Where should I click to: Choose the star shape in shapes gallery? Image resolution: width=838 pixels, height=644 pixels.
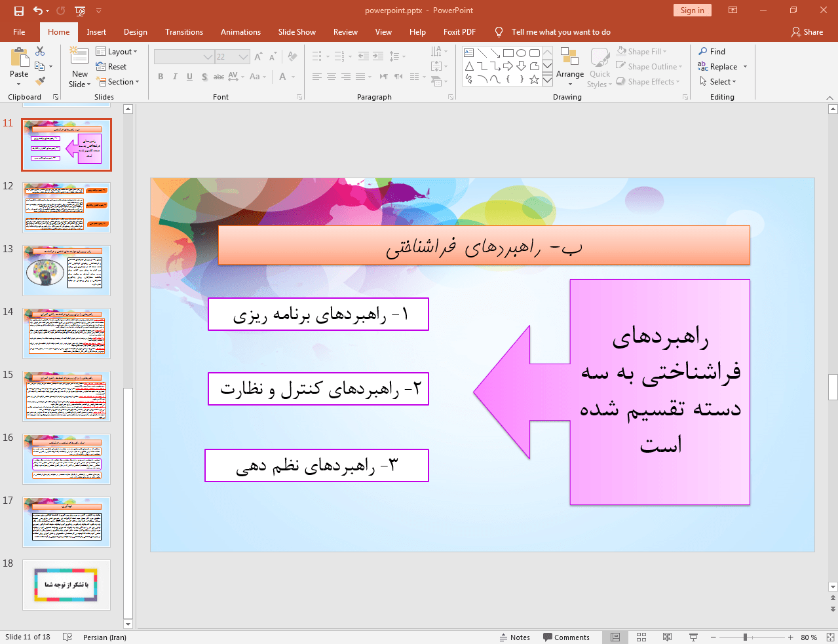tap(535, 79)
